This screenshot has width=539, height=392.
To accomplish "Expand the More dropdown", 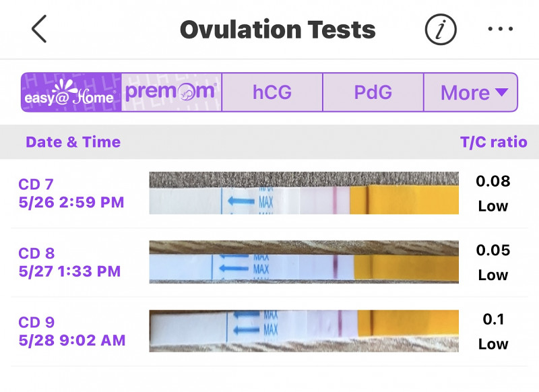I will pos(470,92).
